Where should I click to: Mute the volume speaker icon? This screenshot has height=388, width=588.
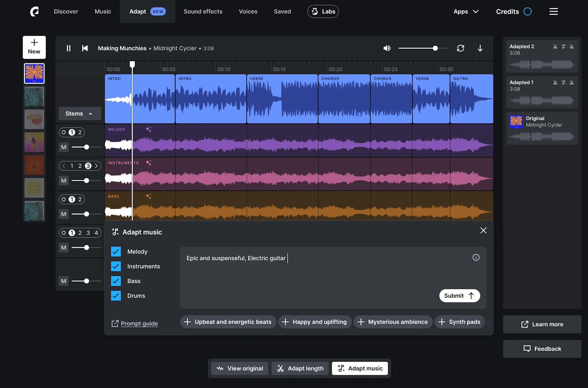[x=387, y=48]
